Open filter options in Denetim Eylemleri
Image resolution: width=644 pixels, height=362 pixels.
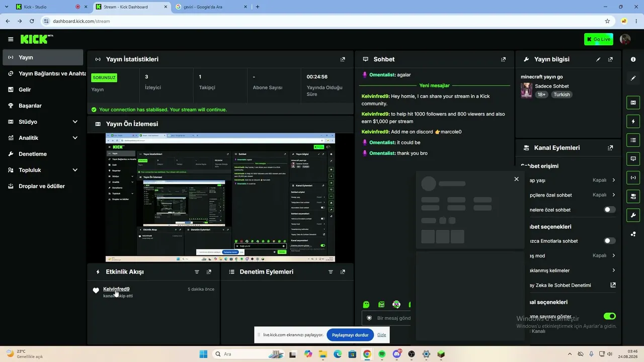[331, 272]
